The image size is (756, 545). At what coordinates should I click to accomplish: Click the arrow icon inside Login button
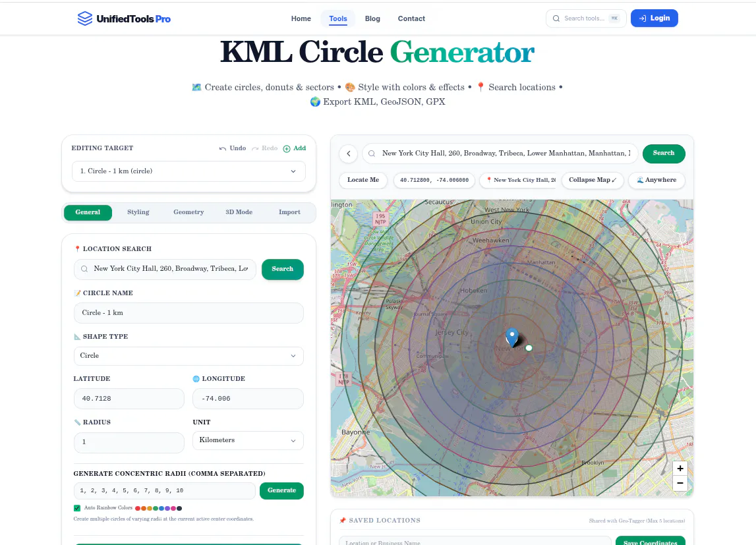pos(643,18)
